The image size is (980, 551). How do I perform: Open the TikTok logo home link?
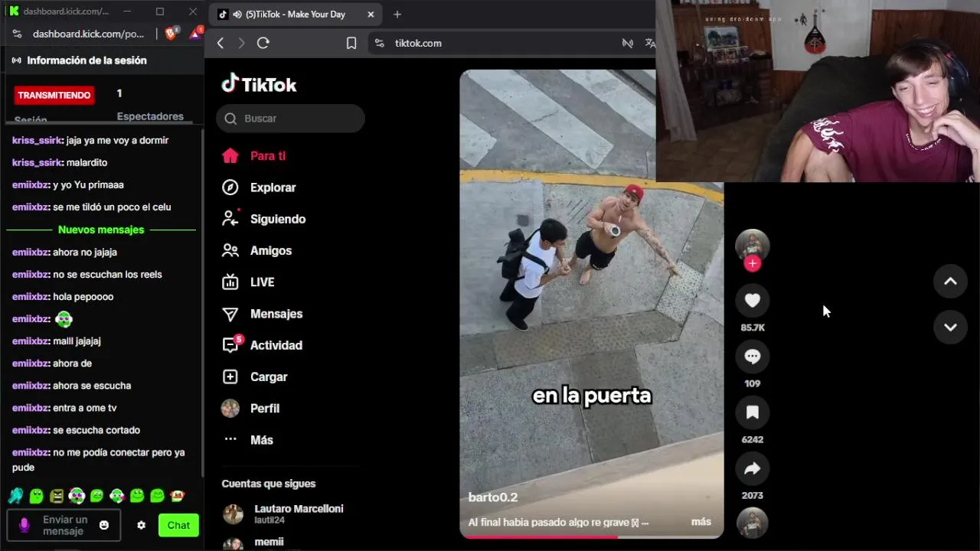coord(259,84)
